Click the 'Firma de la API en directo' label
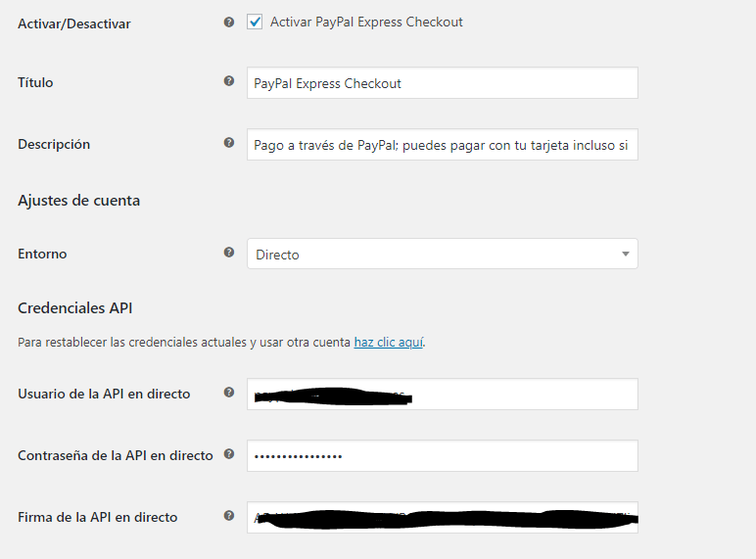The image size is (756, 559). 98,518
